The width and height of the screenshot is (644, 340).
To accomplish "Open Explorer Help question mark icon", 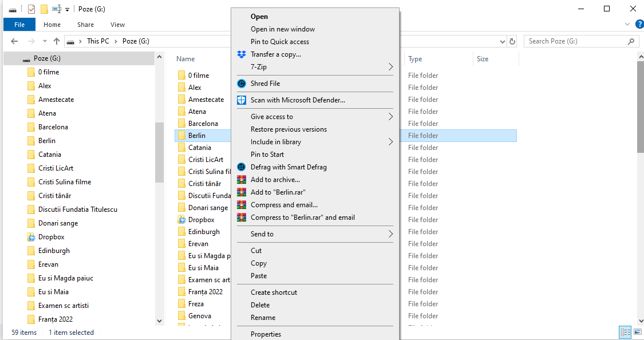I will coord(639,25).
